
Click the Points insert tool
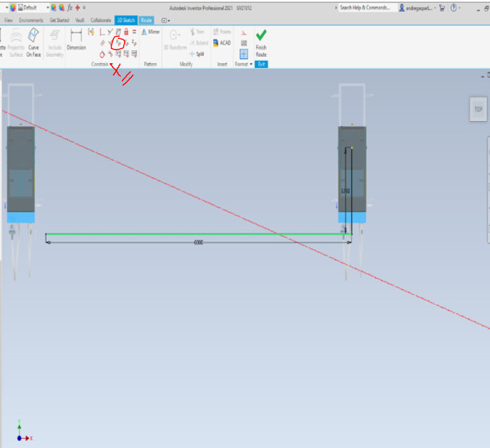[222, 32]
